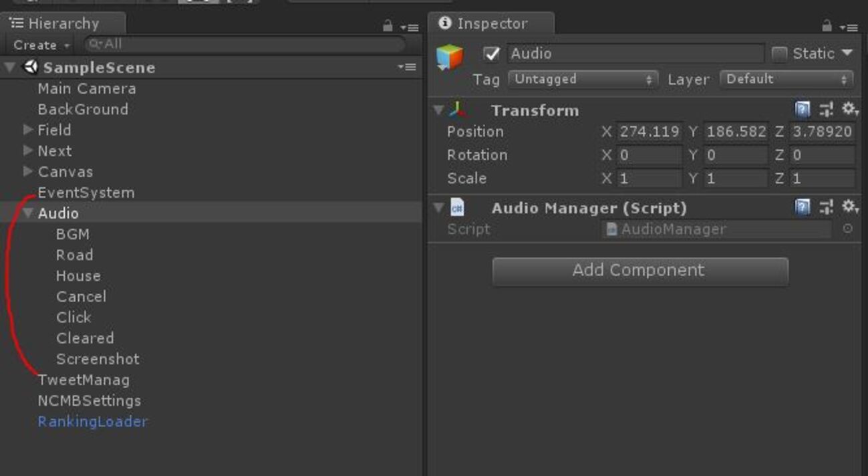The height and width of the screenshot is (476, 868).
Task: Open the Tag dropdown set to Untagged
Action: pos(583,79)
